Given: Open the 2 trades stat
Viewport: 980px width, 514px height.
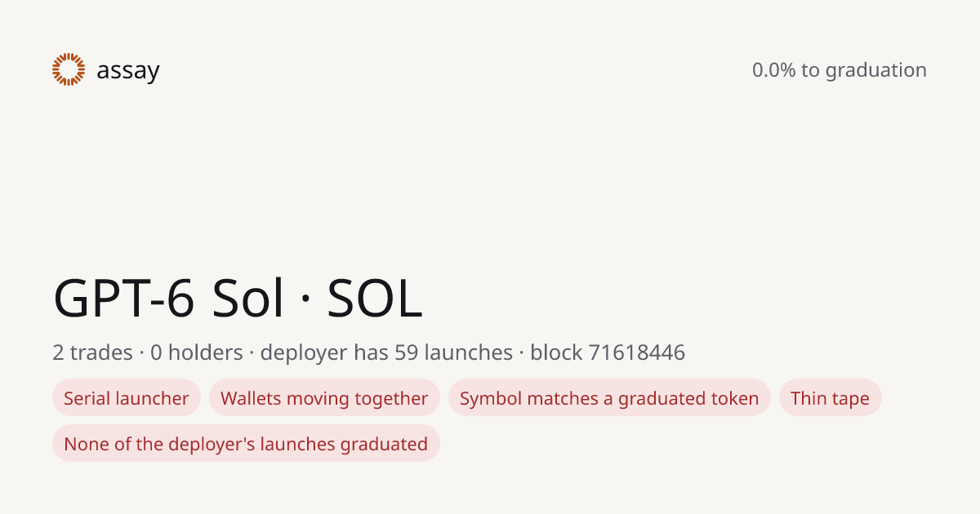Looking at the screenshot, I should (92, 352).
